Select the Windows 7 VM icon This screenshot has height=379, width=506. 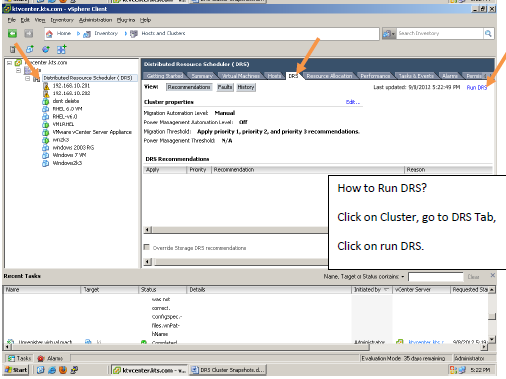click(x=46, y=155)
